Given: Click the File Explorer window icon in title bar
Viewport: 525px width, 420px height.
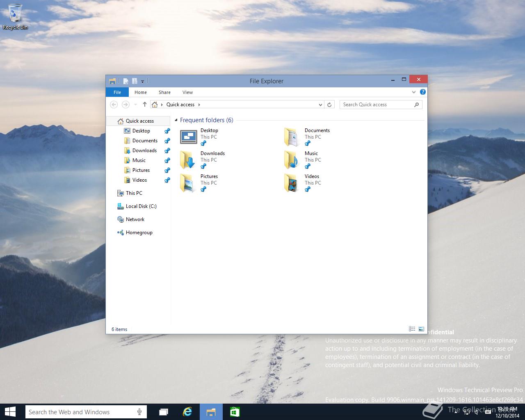Looking at the screenshot, I should (112, 81).
